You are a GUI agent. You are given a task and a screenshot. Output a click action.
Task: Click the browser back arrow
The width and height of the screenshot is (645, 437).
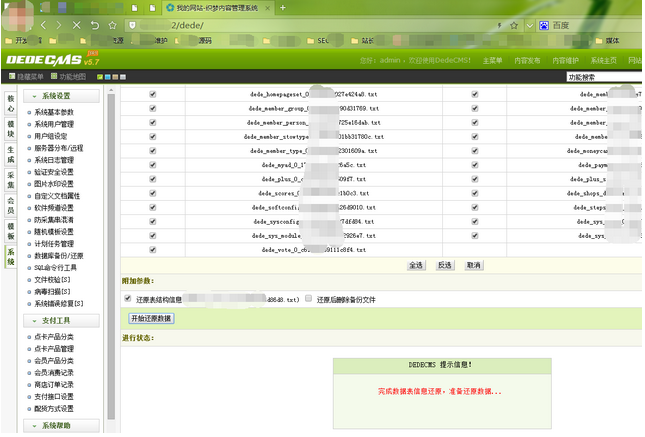click(44, 24)
